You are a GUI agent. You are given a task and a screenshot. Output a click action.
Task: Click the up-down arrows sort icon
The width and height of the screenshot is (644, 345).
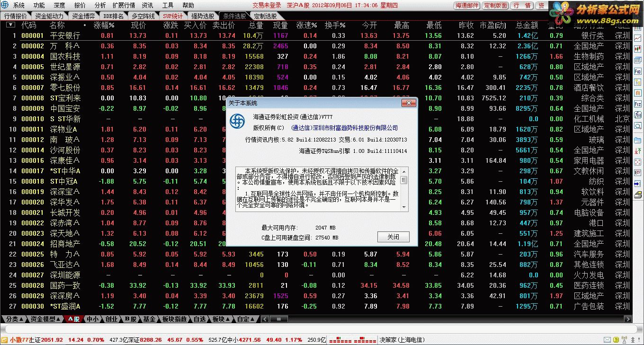[637, 151]
